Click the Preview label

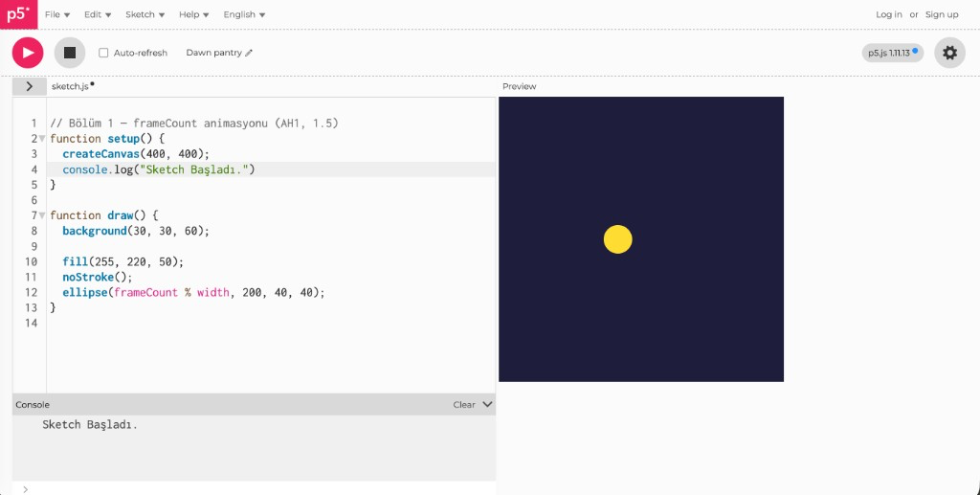coord(520,86)
